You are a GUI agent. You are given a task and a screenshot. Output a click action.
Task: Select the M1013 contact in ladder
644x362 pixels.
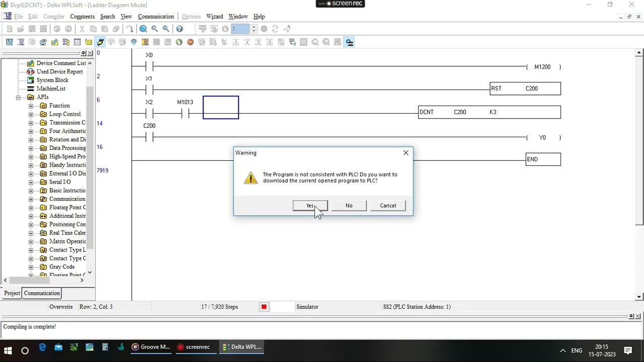(185, 114)
